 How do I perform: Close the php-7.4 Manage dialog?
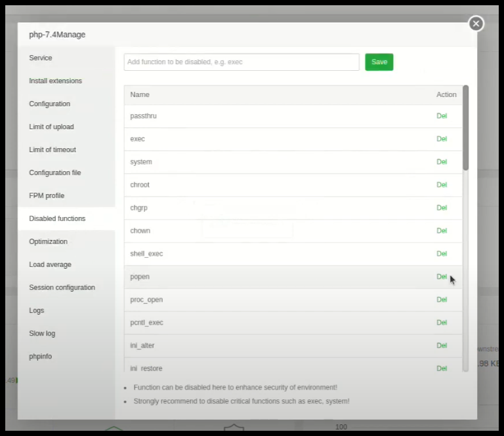[x=476, y=24]
